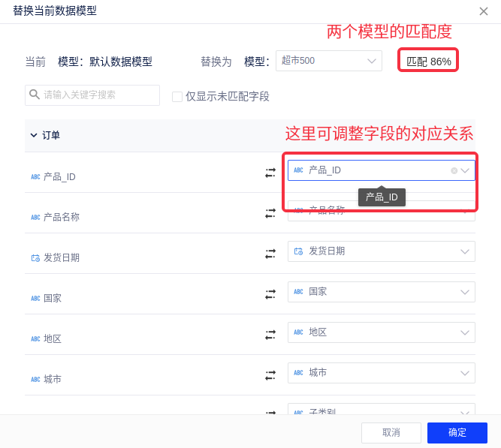Viewport: 501px width, 448px height.
Task: Click the 取消 button
Action: tap(391, 433)
